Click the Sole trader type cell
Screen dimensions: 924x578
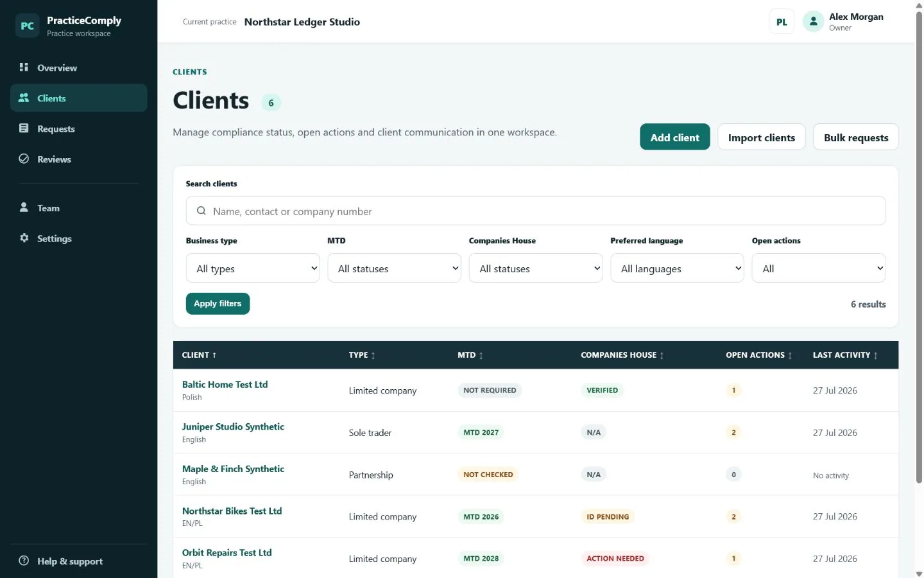pos(370,433)
